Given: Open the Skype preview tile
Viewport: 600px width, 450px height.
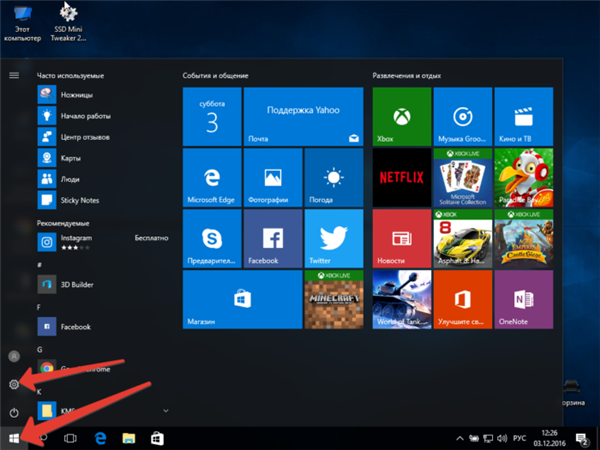Looking at the screenshot, I should point(212,238).
